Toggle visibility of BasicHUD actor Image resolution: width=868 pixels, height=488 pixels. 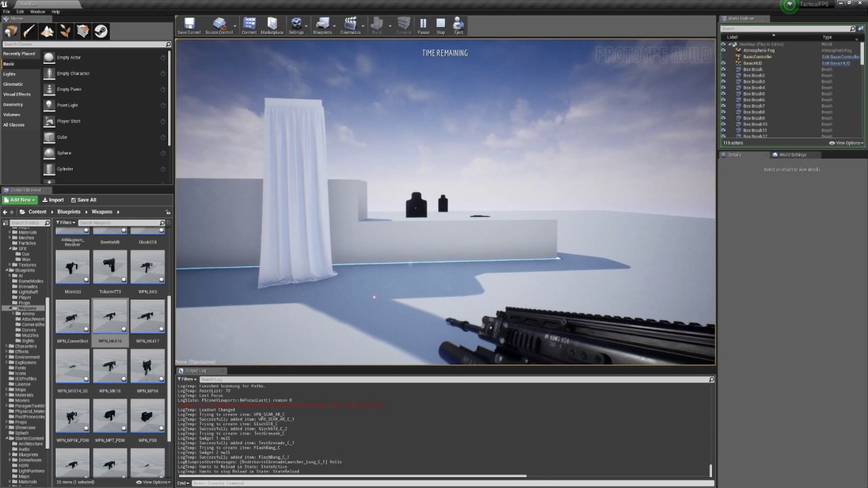tap(723, 63)
